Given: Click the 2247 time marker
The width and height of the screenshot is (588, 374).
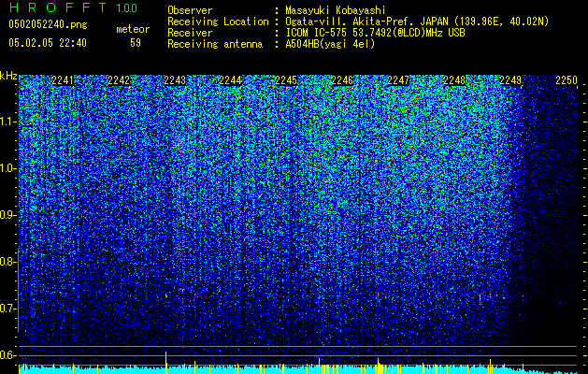Looking at the screenshot, I should 398,80.
